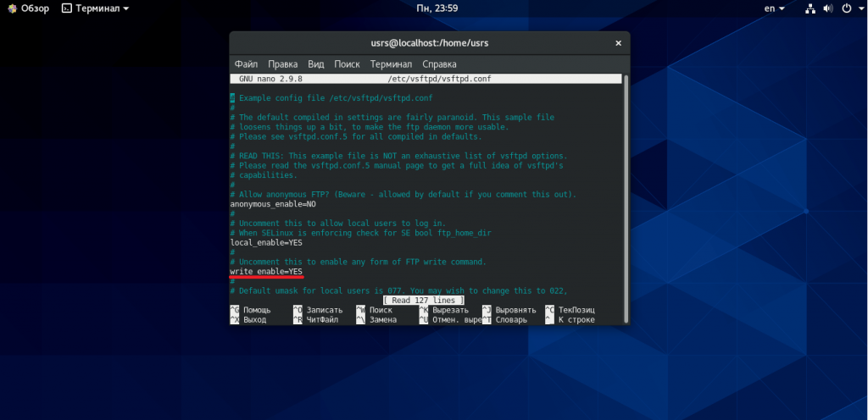Click the nano title /etc/vsftpd/vsftpd.conf

pos(440,79)
